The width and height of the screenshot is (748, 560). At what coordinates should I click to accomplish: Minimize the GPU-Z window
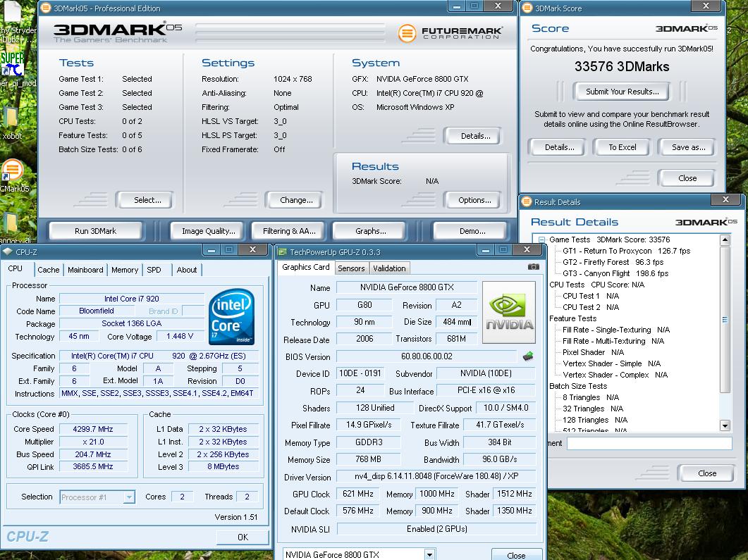click(x=486, y=249)
